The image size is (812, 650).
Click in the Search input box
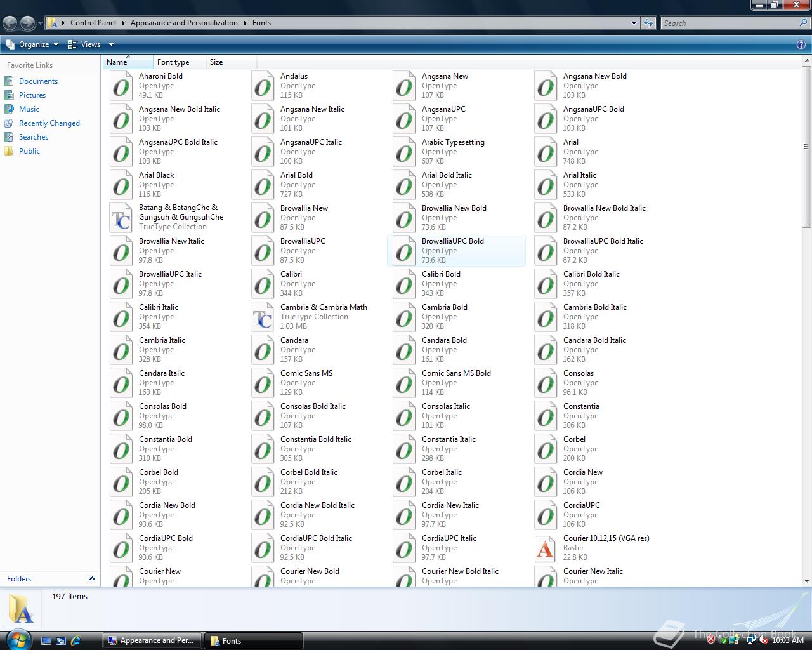[730, 23]
